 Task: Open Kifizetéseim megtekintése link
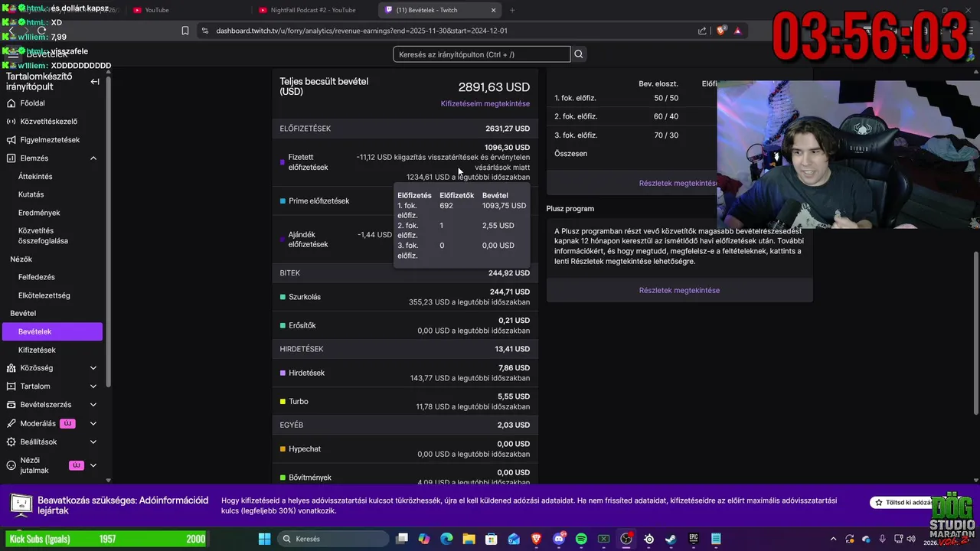[x=485, y=103]
